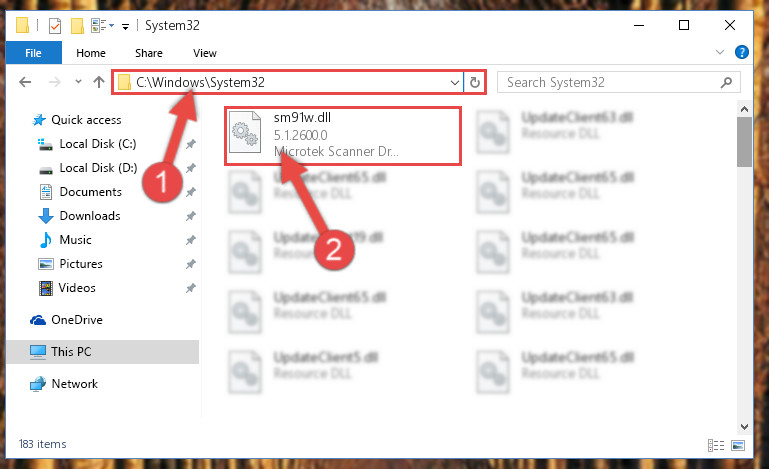Click the vertical scrollbar down arrow
This screenshot has width=769, height=469.
[x=744, y=427]
